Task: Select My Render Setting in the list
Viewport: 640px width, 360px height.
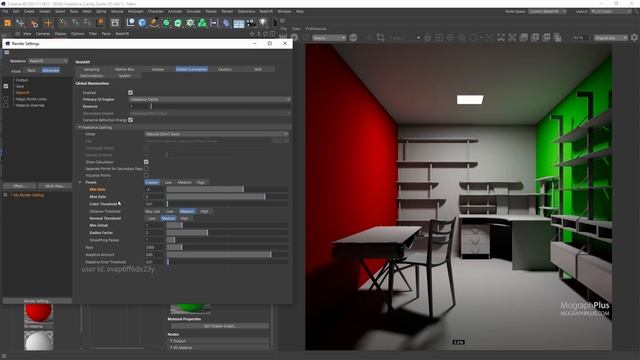Action: [28, 196]
